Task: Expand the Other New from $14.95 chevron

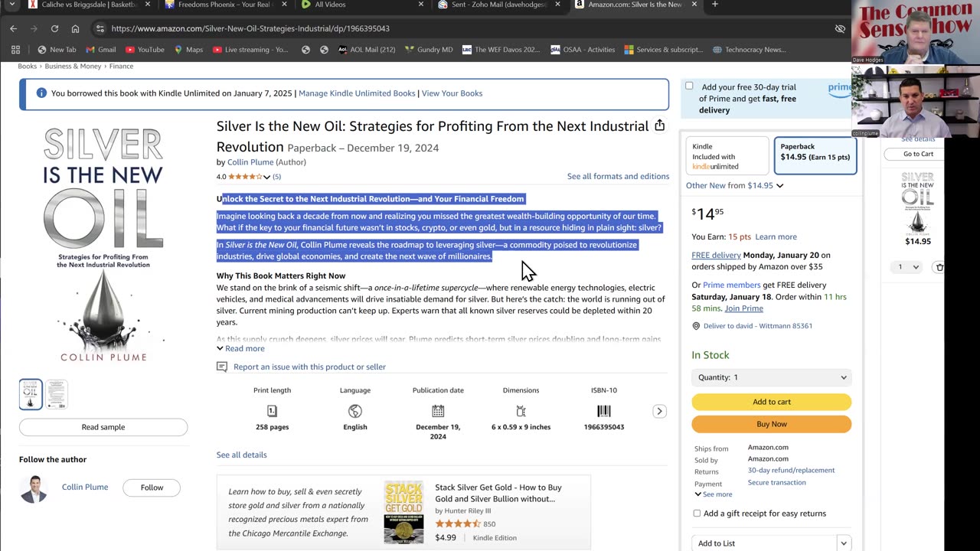Action: pos(779,185)
